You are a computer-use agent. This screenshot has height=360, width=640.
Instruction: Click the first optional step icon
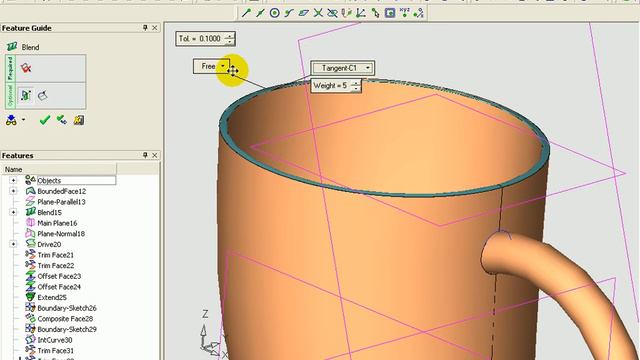click(x=26, y=96)
